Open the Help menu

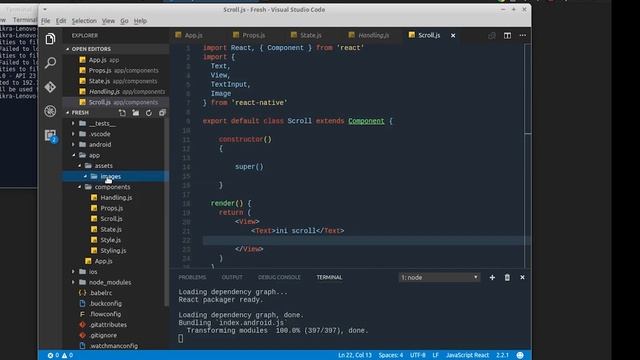(140, 21)
